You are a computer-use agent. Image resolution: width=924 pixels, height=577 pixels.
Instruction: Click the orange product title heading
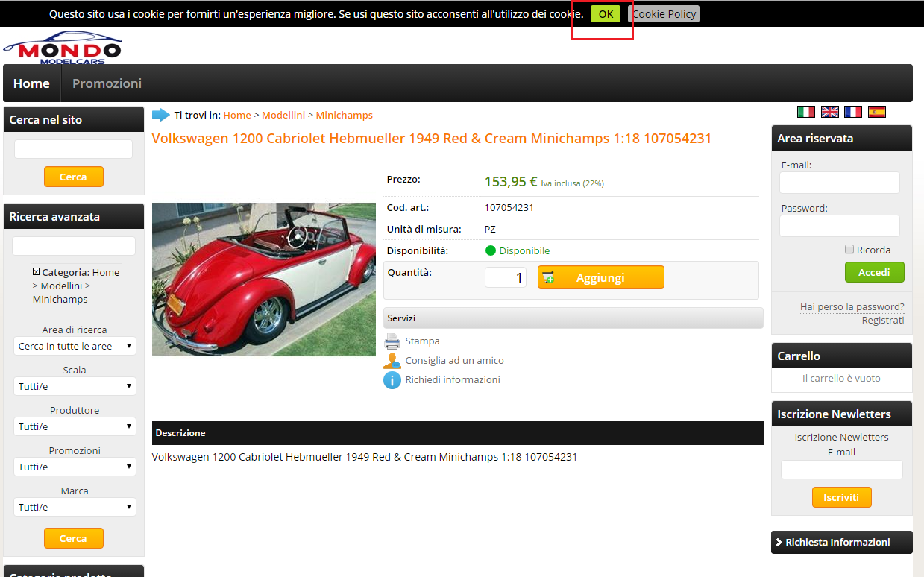click(432, 139)
